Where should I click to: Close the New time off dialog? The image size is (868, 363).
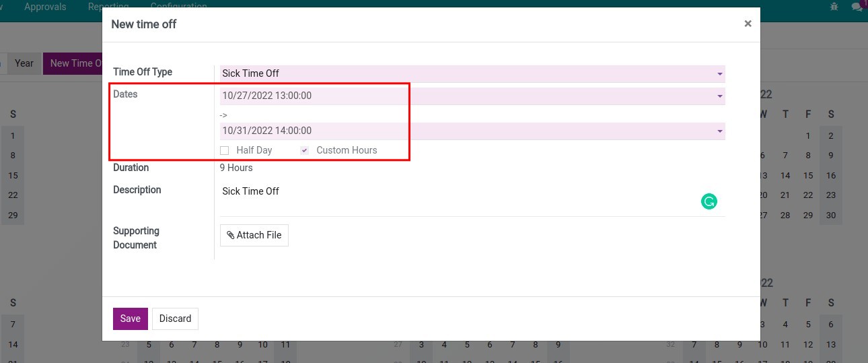(x=748, y=24)
